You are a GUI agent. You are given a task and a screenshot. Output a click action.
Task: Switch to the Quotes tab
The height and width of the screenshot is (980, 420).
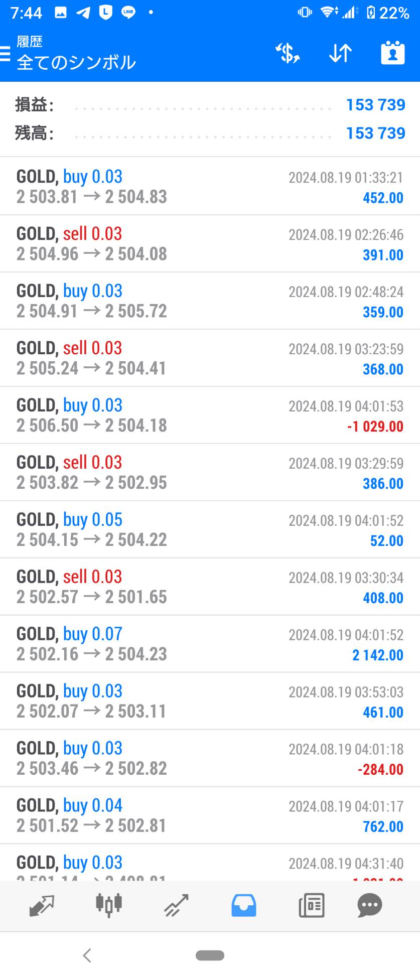[x=42, y=905]
